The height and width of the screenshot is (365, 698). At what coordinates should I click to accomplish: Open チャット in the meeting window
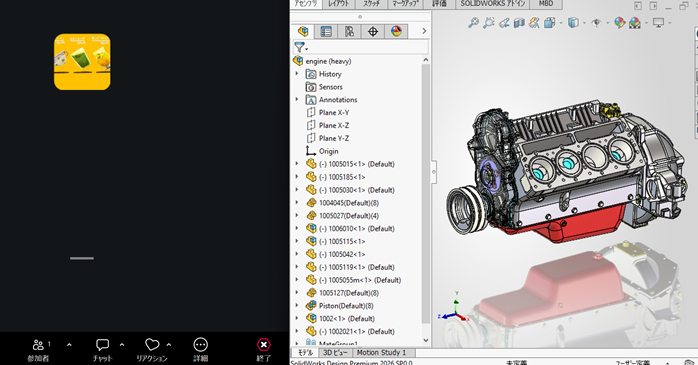tap(102, 349)
